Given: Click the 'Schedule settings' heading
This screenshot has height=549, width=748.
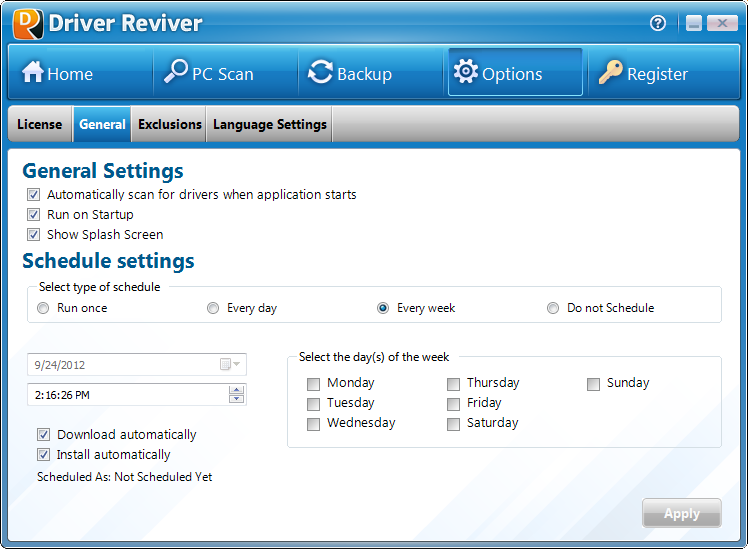Looking at the screenshot, I should 108,261.
